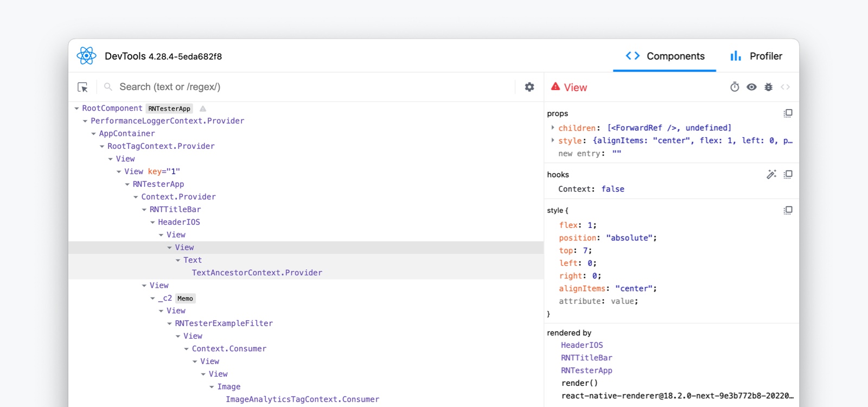This screenshot has width=868, height=407.
Task: Expand the style prop arrow
Action: click(553, 140)
